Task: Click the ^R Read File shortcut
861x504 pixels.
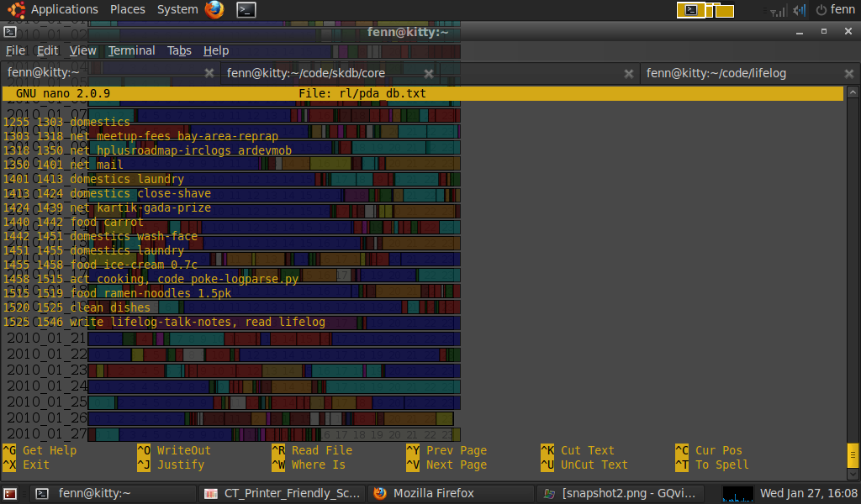Action: coord(312,450)
